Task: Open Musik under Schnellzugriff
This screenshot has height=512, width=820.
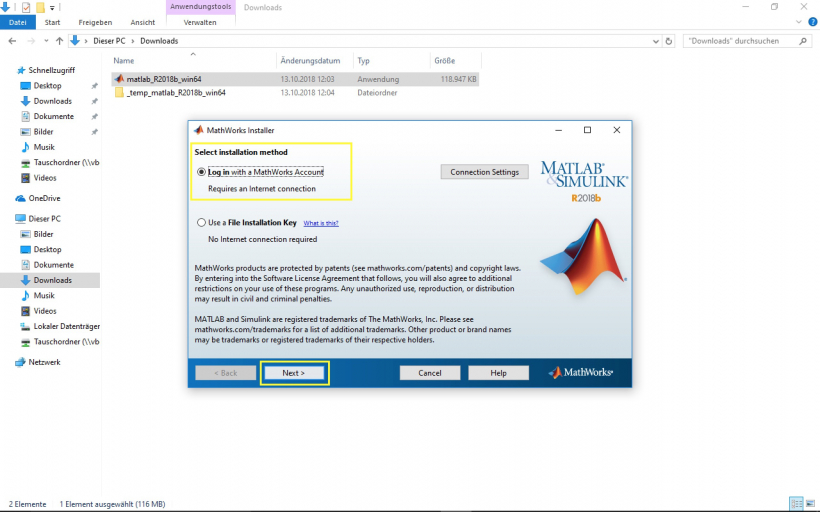Action: (44, 147)
